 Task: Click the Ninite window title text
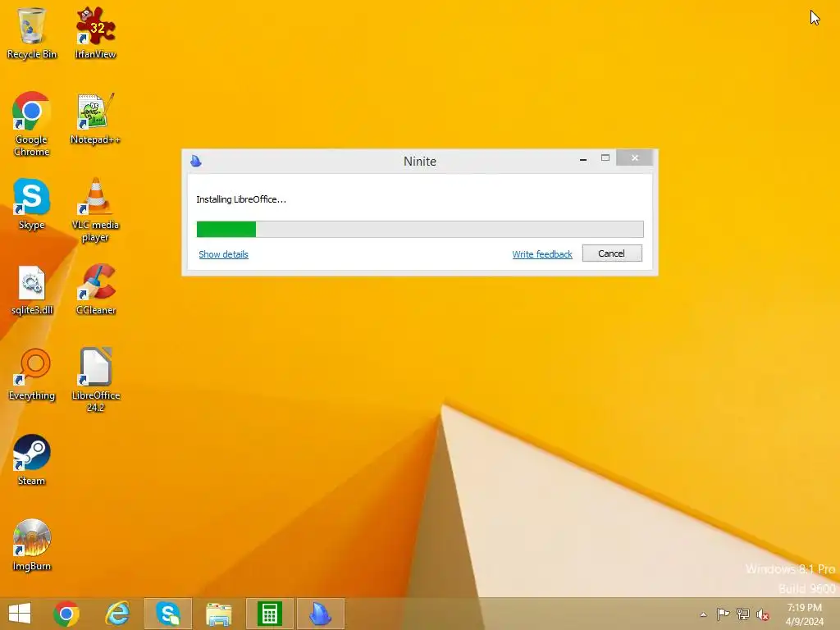point(420,162)
